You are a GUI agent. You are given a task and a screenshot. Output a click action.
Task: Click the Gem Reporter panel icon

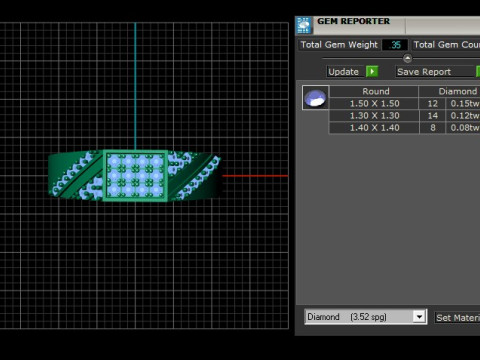303,25
